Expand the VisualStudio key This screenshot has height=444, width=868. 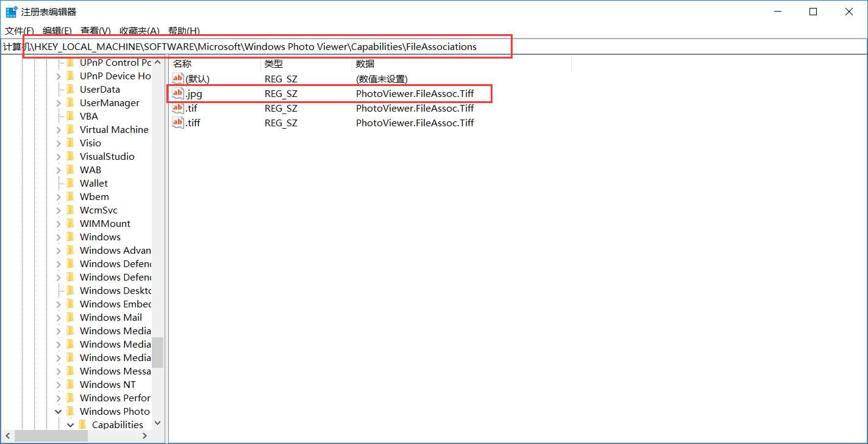click(x=59, y=157)
